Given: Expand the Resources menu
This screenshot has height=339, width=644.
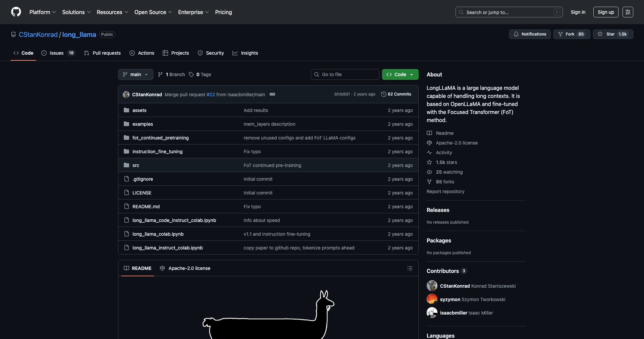Looking at the screenshot, I should 112,12.
